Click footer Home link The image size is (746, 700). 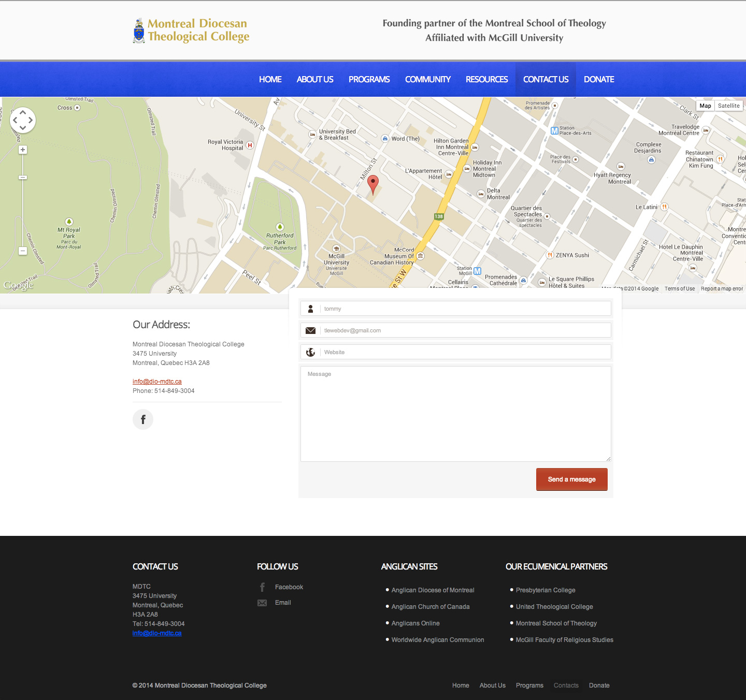pyautogui.click(x=461, y=686)
